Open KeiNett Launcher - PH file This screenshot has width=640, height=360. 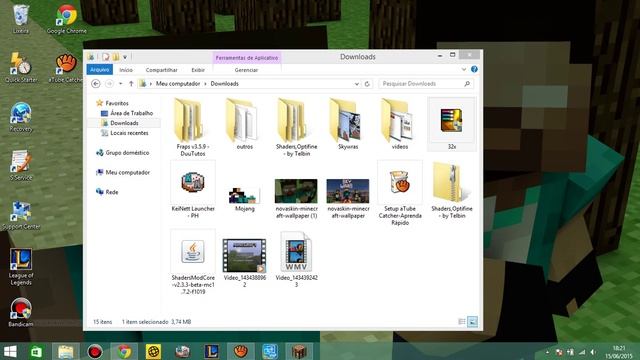pos(193,189)
